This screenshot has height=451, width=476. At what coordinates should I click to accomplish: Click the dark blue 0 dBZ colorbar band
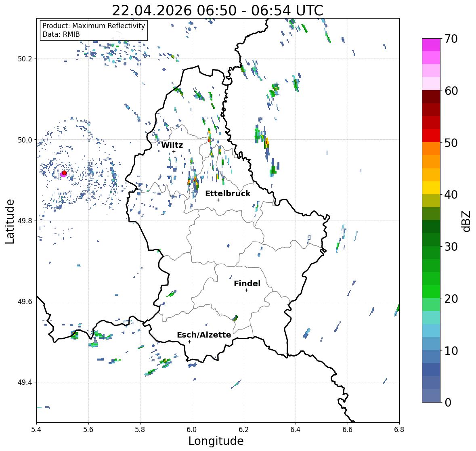431,395
